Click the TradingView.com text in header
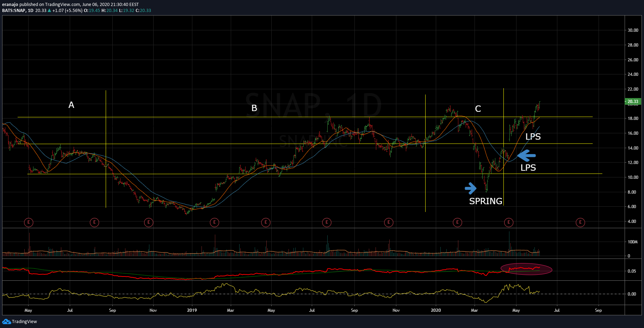Image resolution: width=644 pixels, height=328 pixels. (62, 5)
